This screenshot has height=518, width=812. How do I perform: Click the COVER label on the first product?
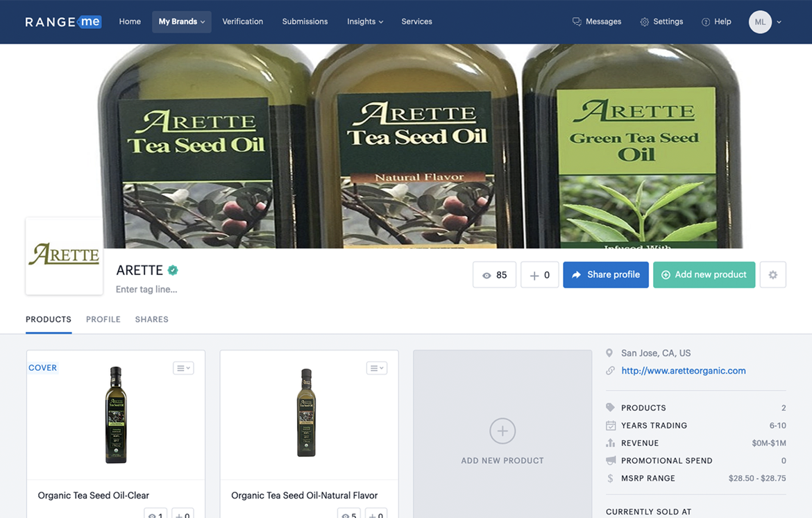pyautogui.click(x=42, y=368)
